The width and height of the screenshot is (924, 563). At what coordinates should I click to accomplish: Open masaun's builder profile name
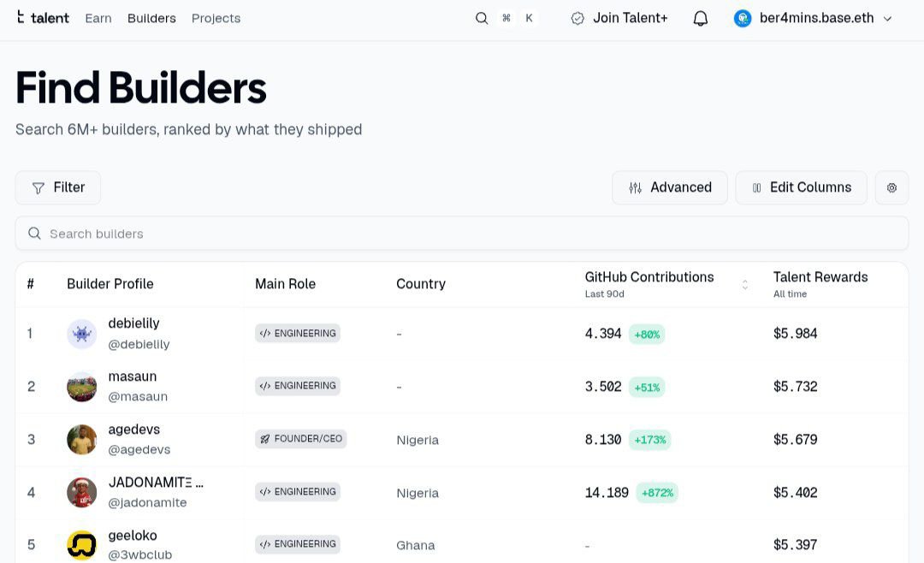pyautogui.click(x=133, y=376)
